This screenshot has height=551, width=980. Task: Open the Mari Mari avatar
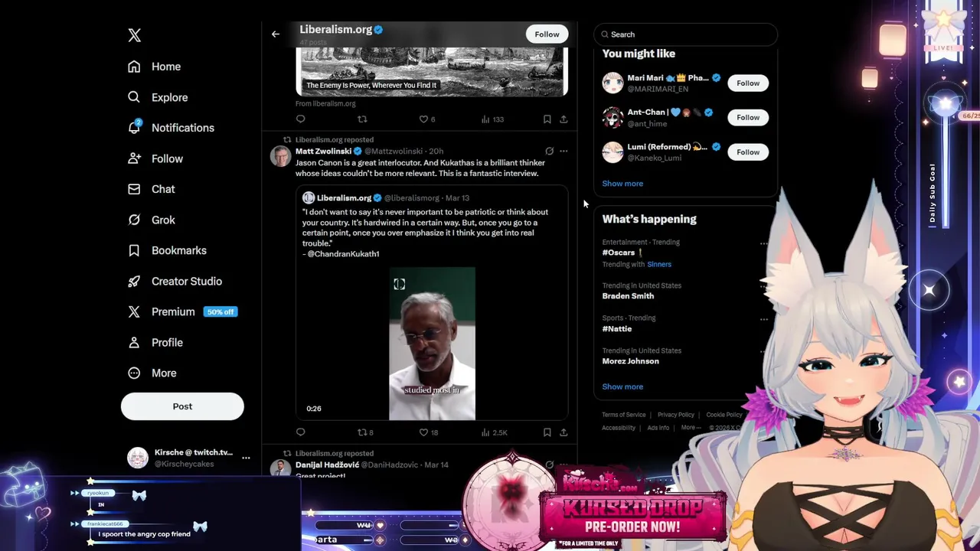pyautogui.click(x=612, y=83)
